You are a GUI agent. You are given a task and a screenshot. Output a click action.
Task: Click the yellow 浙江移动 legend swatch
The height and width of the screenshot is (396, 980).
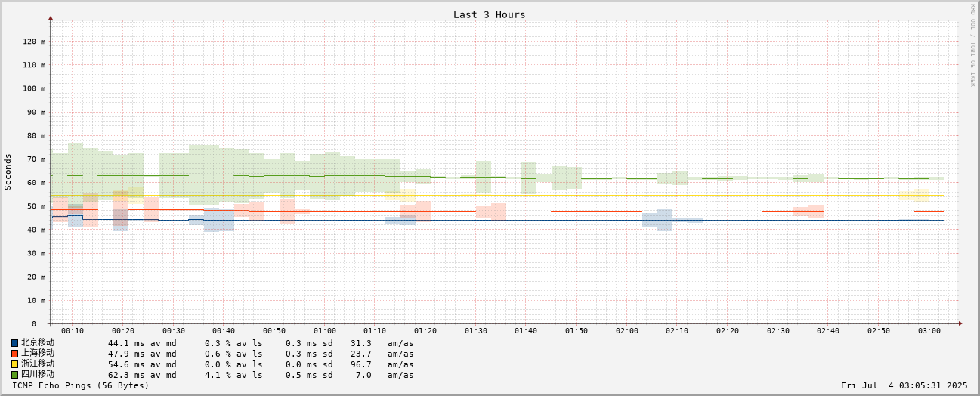[x=14, y=364]
